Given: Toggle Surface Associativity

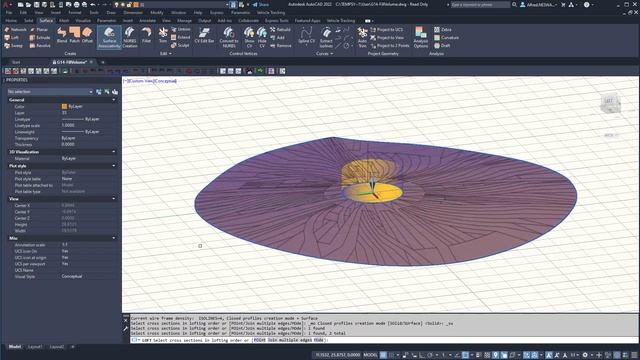Looking at the screenshot, I should (109, 38).
